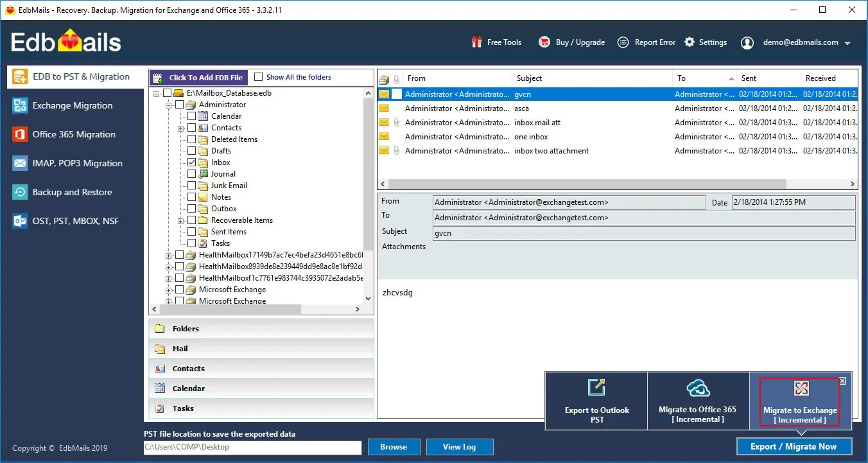The image size is (868, 463).
Task: Click the Contacts folder icon in tree
Action: pyautogui.click(x=203, y=128)
